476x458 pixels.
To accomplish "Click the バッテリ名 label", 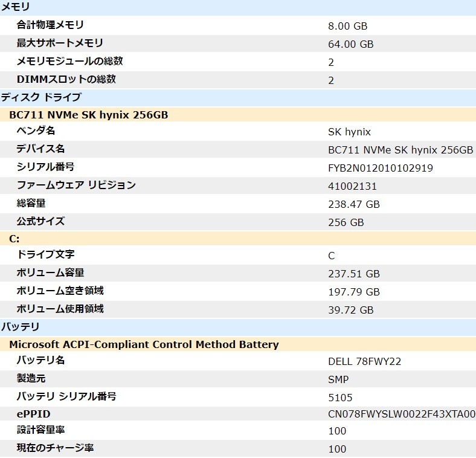I will (x=40, y=360).
